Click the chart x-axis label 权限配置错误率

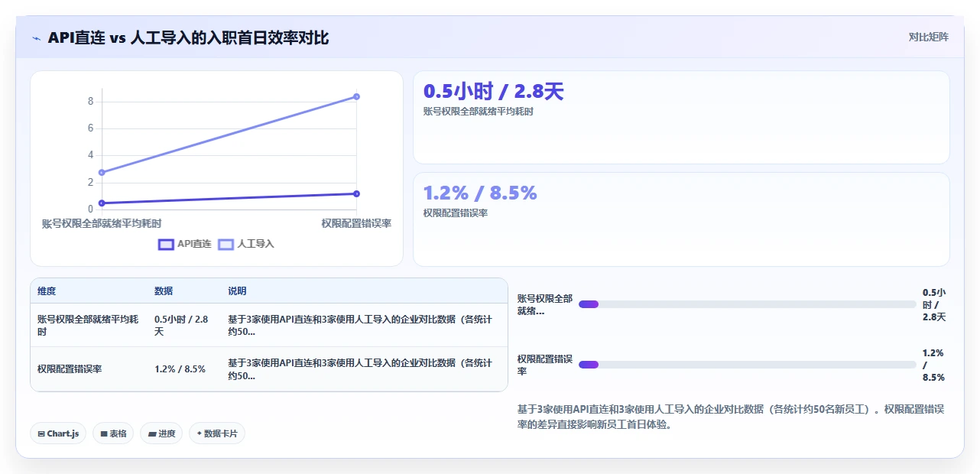tap(356, 223)
